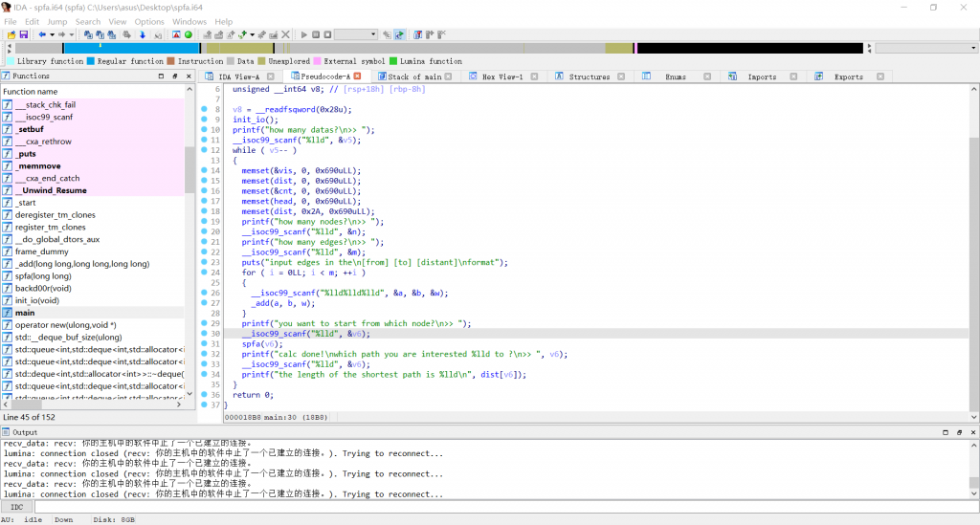Click the grey X cancel toolbar icon
980x525 pixels.
[285, 35]
